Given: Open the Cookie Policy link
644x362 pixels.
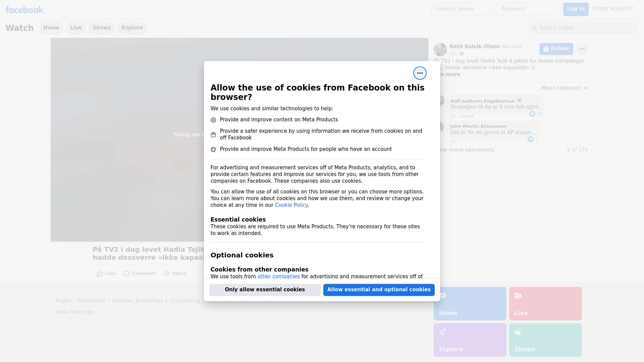Looking at the screenshot, I should pos(291,205).
